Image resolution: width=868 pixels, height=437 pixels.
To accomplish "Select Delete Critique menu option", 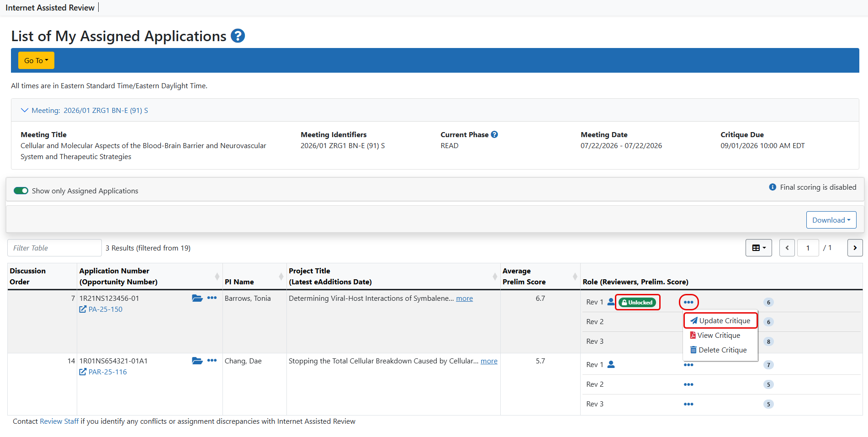I will click(x=719, y=350).
